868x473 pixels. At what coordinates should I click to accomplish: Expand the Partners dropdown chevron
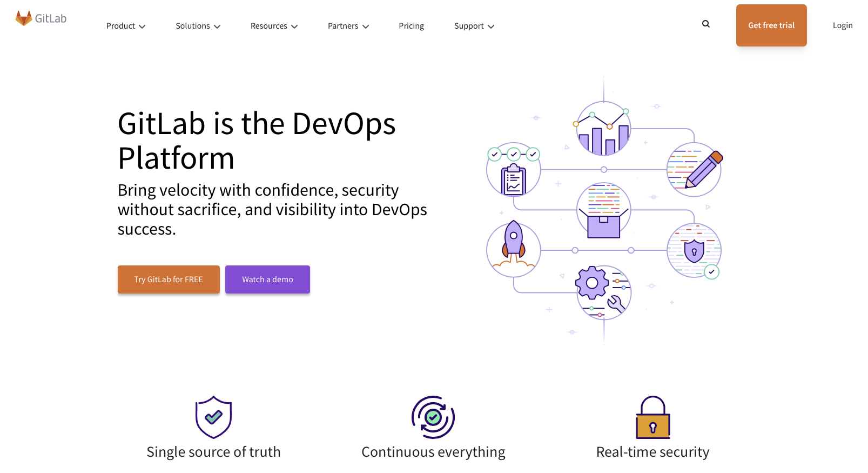pos(366,26)
